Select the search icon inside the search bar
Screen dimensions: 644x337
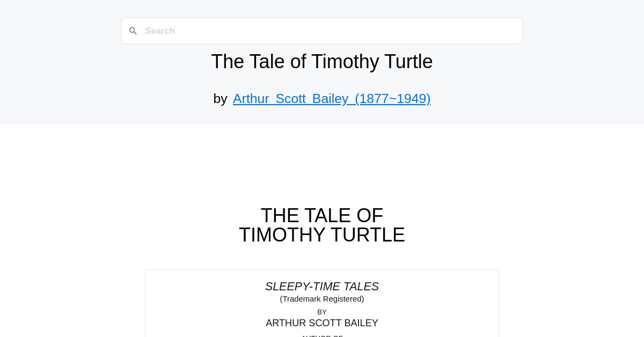click(x=133, y=31)
